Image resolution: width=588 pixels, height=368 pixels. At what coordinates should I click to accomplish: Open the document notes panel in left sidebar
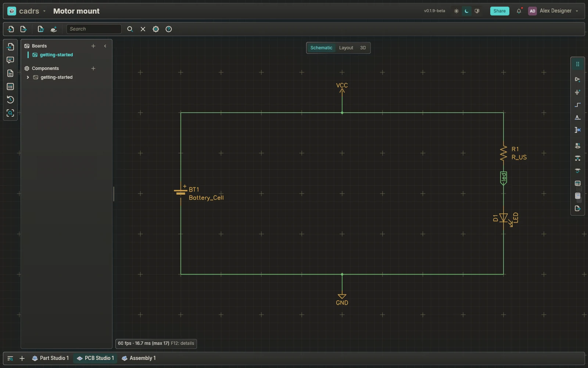coord(10,73)
